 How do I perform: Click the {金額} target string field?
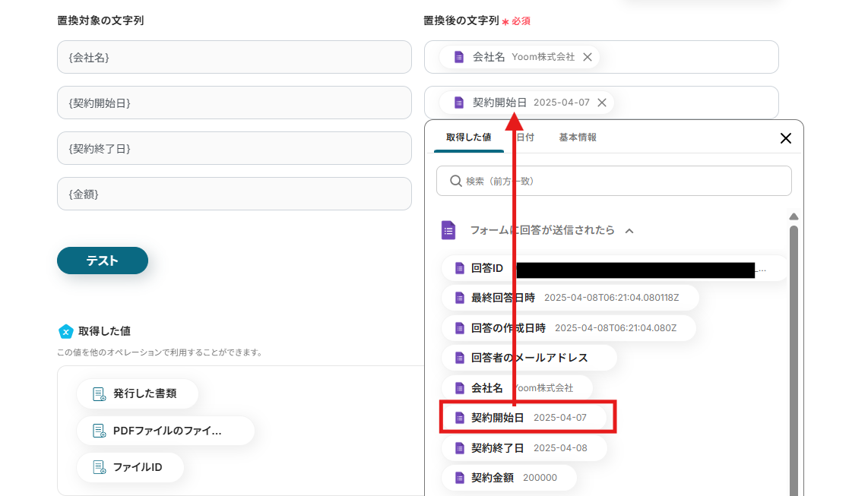click(x=234, y=194)
